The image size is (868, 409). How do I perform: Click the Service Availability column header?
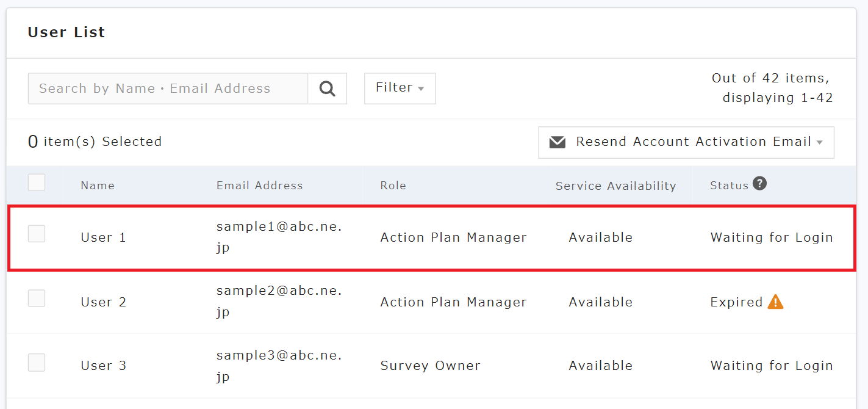pyautogui.click(x=615, y=186)
